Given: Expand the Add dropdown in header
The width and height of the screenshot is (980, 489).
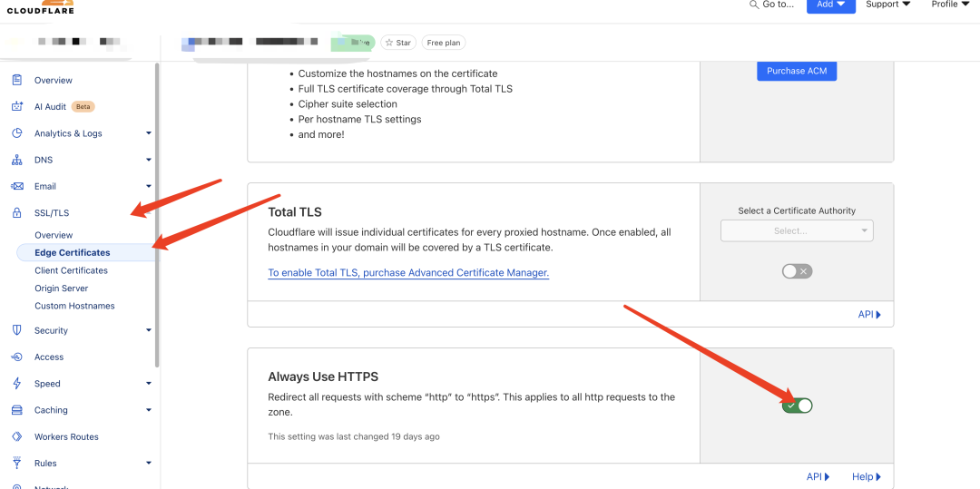Looking at the screenshot, I should pyautogui.click(x=830, y=5).
